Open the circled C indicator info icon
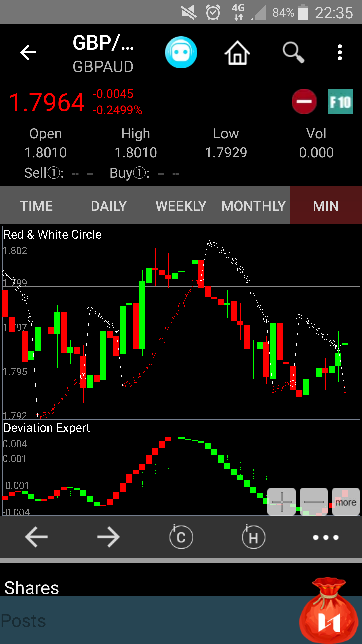The height and width of the screenshot is (644, 362). click(181, 537)
